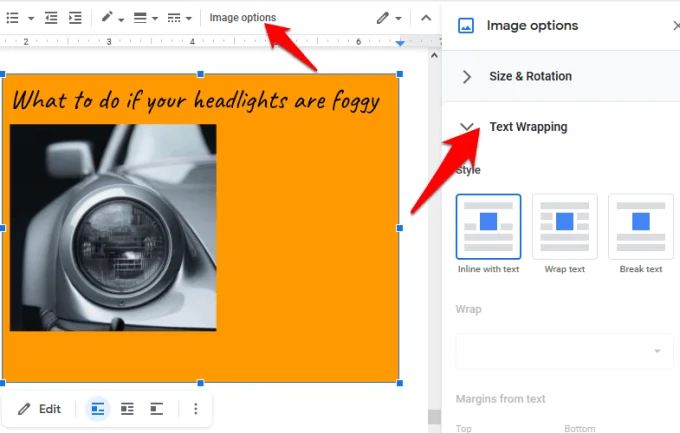Click the Image options panel picture icon
Image resolution: width=680 pixels, height=433 pixels.
point(466,26)
